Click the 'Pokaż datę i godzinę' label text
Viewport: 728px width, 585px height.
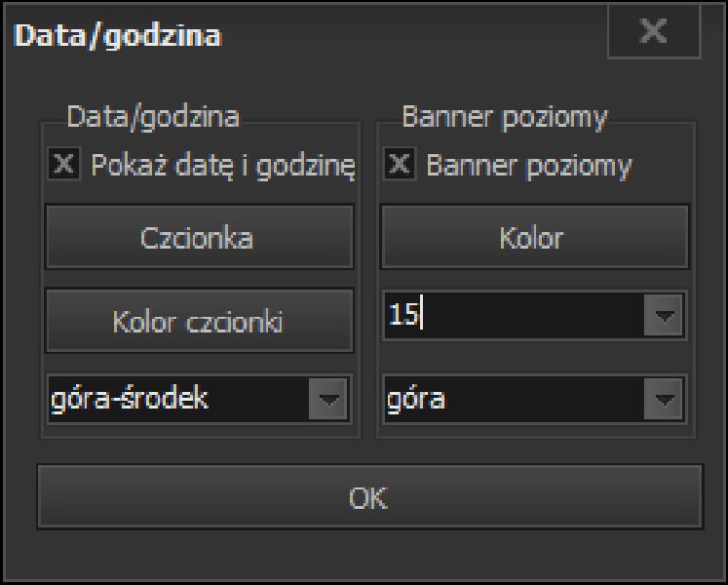tap(223, 166)
